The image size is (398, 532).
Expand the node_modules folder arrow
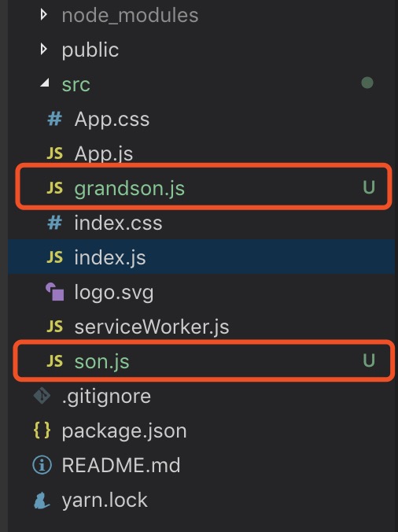click(x=44, y=15)
